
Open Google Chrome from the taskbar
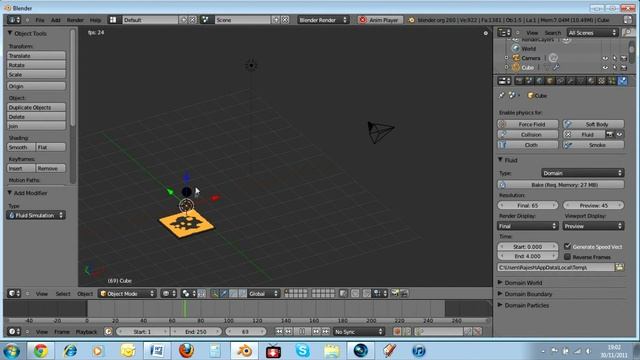[40, 351]
